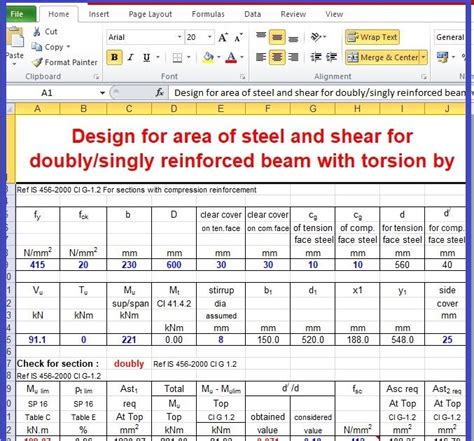Select cell with Mu value 221

click(129, 340)
